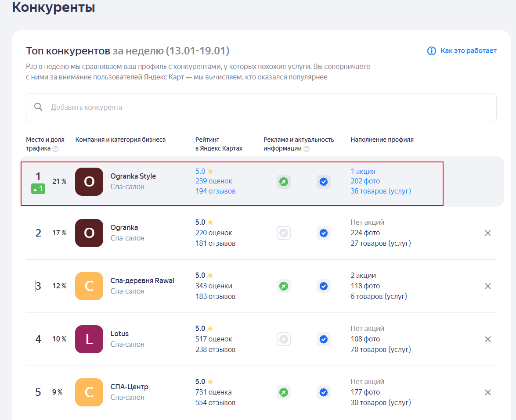Open the orange 'C' avatar of СПА-Центр
Viewport: 516px width, 420px height.
coord(89,392)
